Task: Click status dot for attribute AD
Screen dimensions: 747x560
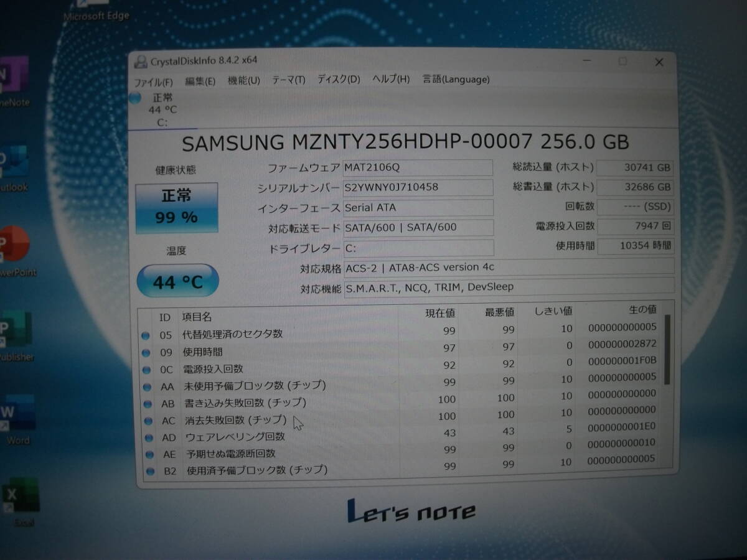Action: click(x=149, y=438)
